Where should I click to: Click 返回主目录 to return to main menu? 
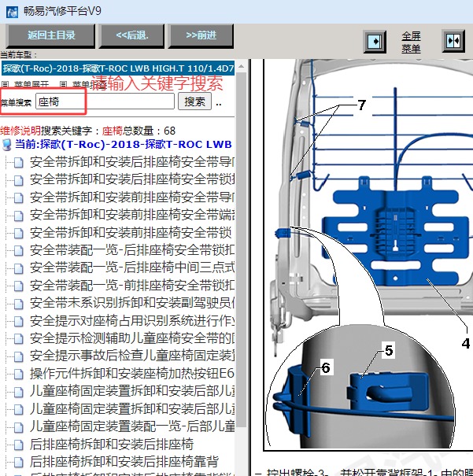coord(51,35)
